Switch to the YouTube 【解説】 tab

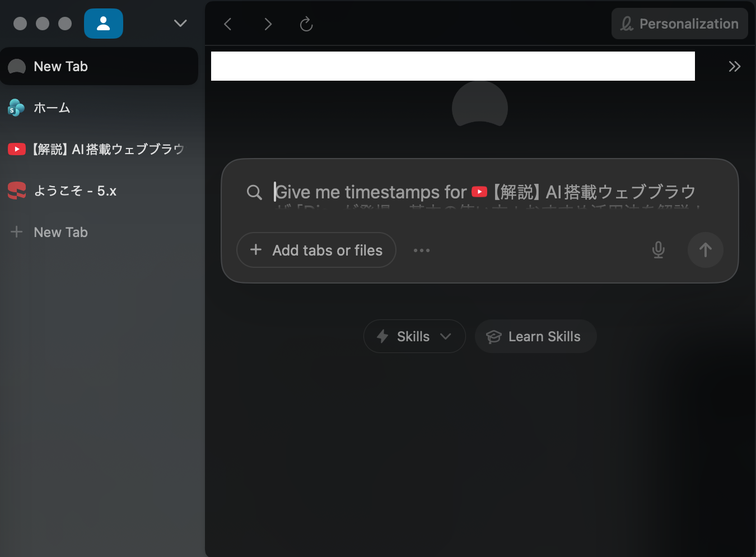pyautogui.click(x=99, y=149)
